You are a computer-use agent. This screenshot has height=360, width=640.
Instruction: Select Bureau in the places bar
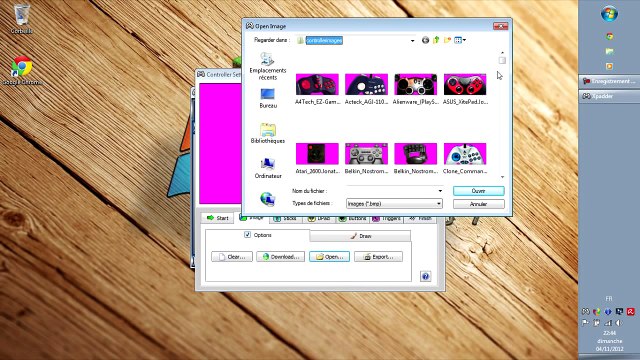[x=268, y=98]
